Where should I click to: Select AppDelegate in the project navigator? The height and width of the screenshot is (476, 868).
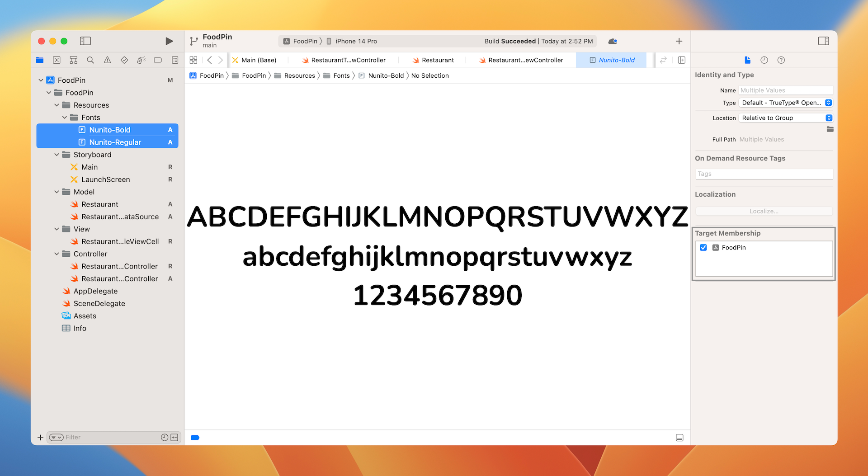(95, 291)
